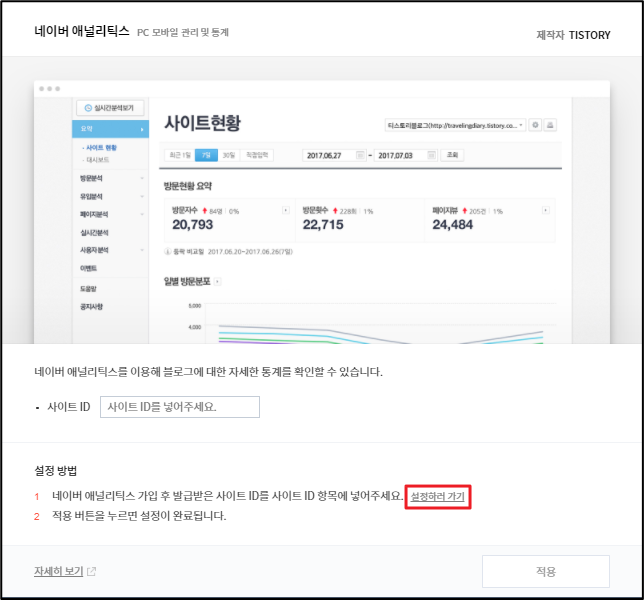Click the 24,484 page view value

(453, 225)
